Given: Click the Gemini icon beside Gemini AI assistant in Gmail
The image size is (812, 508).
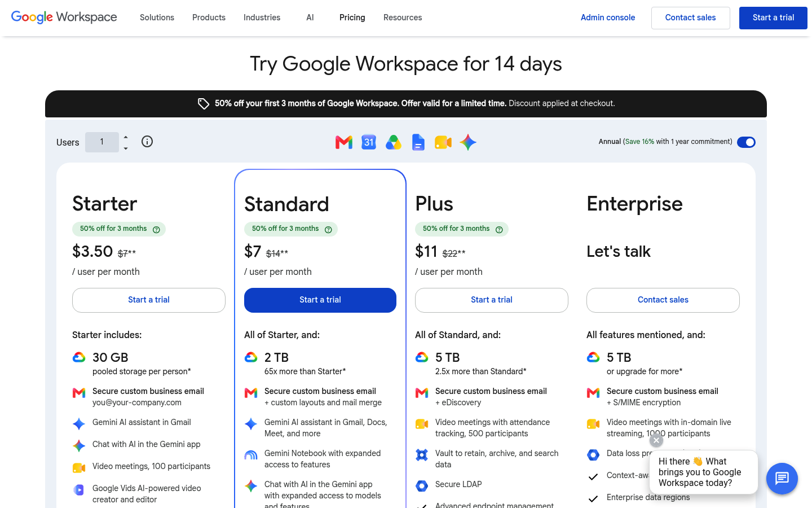Looking at the screenshot, I should tap(79, 423).
